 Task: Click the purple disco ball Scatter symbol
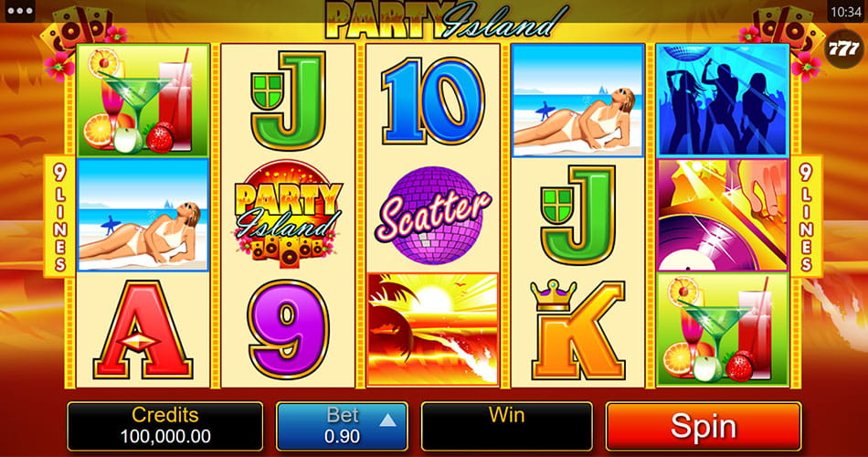[432, 215]
